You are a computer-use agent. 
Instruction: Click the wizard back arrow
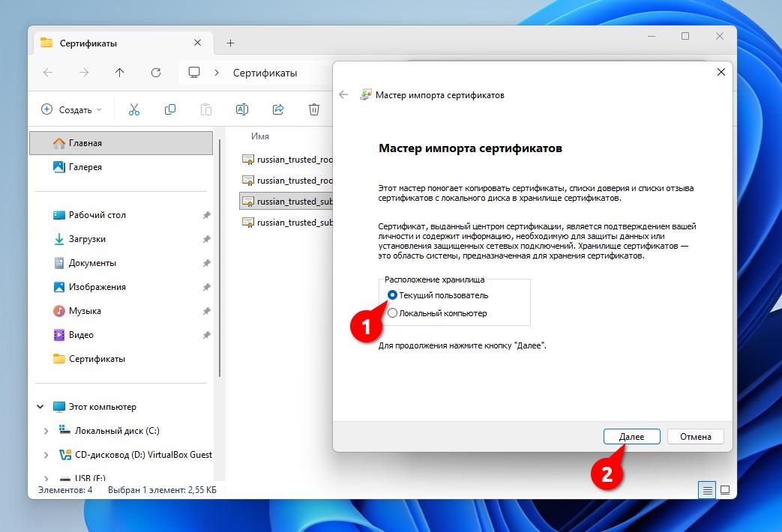click(343, 94)
